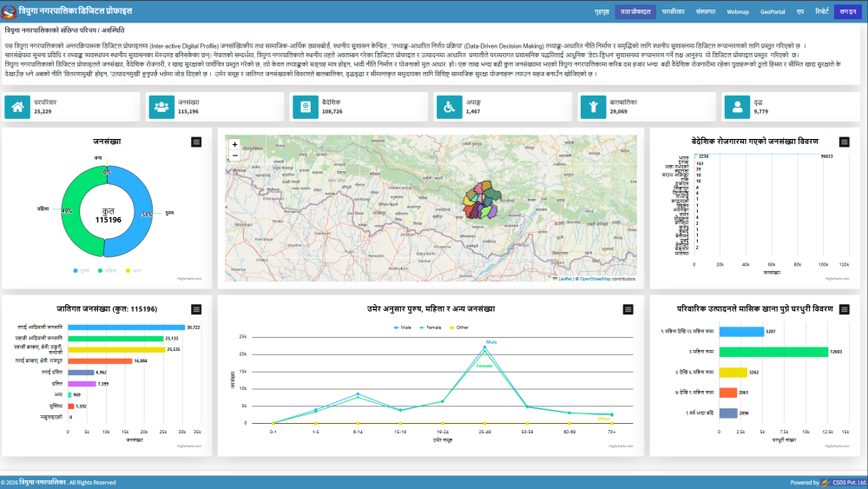Viewport: 868px width, 489px height.
Task: Open जातिगत जनसंख्या chart hamburger menu
Action: point(196,309)
